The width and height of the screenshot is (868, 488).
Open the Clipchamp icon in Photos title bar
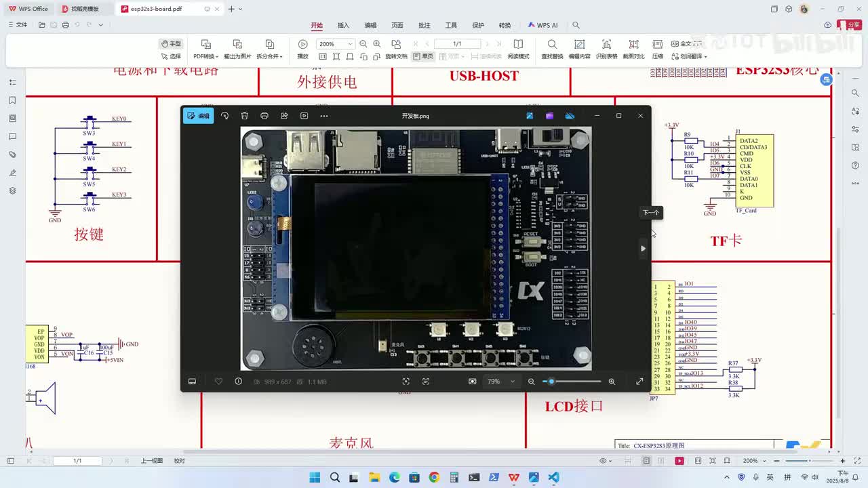click(x=549, y=116)
